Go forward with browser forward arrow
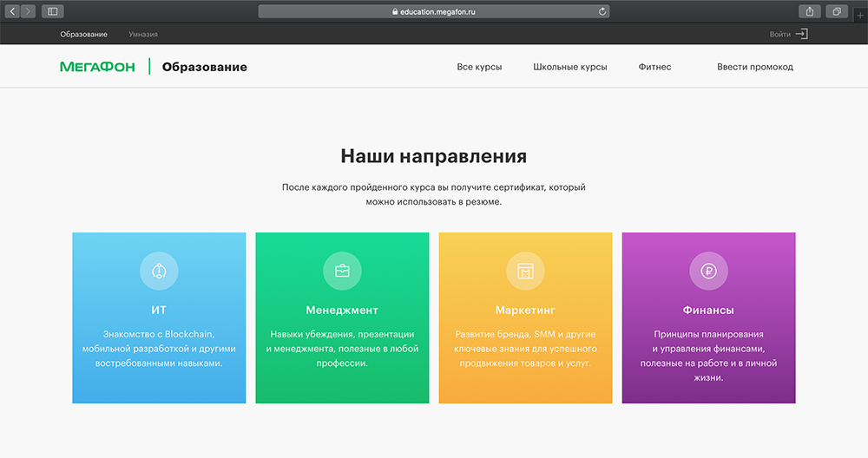 click(x=29, y=11)
